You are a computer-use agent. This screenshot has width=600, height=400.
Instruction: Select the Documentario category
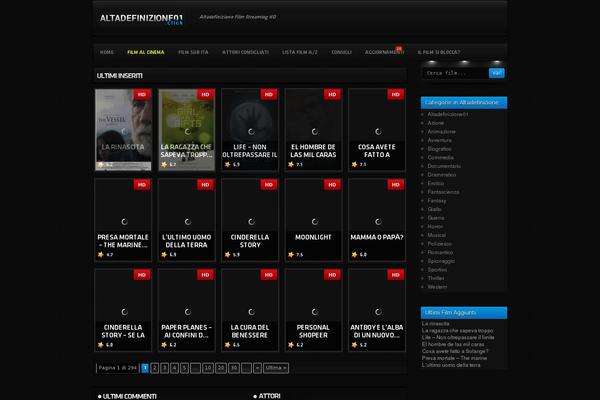click(x=444, y=166)
